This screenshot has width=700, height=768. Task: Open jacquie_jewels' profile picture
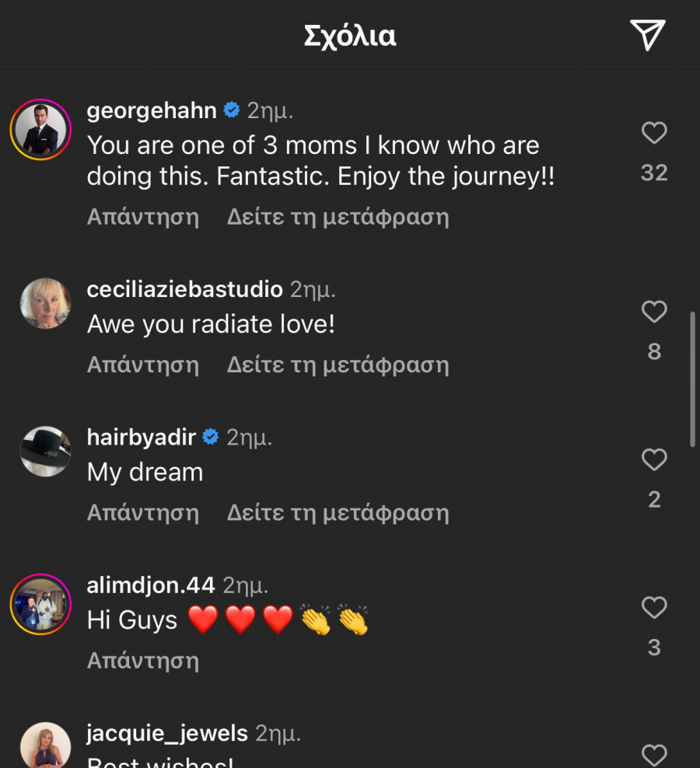(x=45, y=746)
